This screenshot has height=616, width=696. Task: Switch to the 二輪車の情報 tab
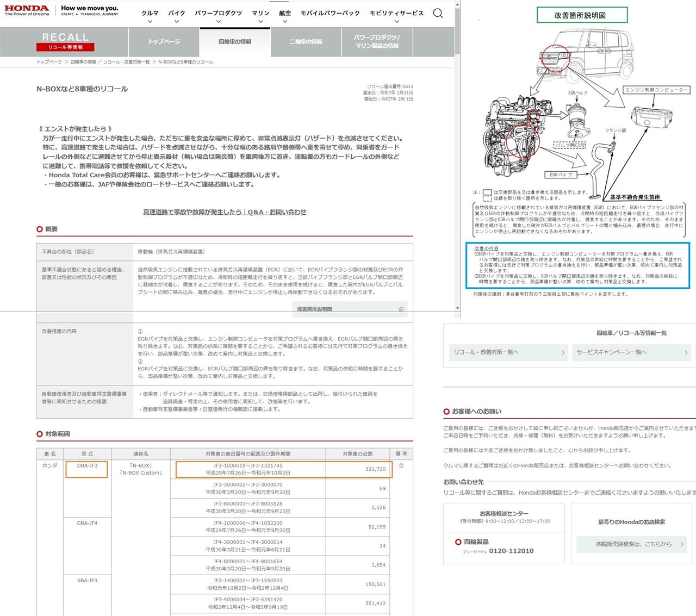[306, 42]
